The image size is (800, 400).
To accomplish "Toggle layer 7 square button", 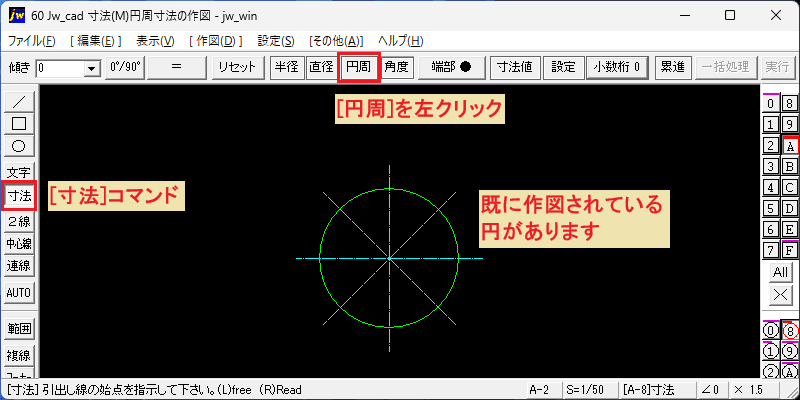I will click(x=770, y=250).
